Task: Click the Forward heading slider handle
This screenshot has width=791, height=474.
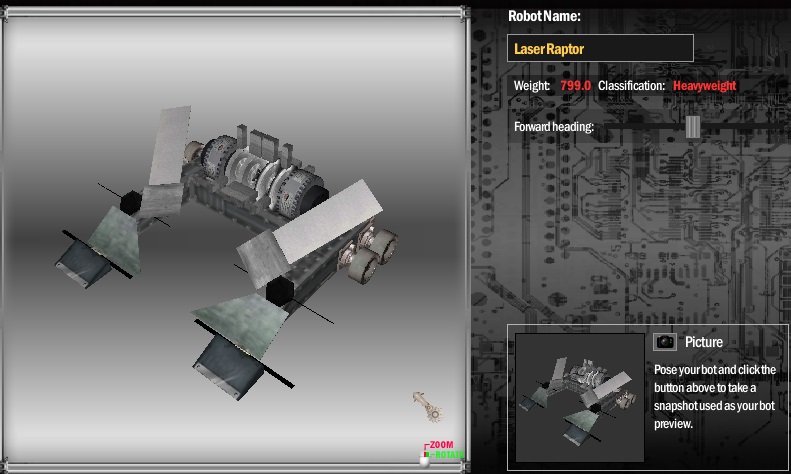Action: pos(693,127)
